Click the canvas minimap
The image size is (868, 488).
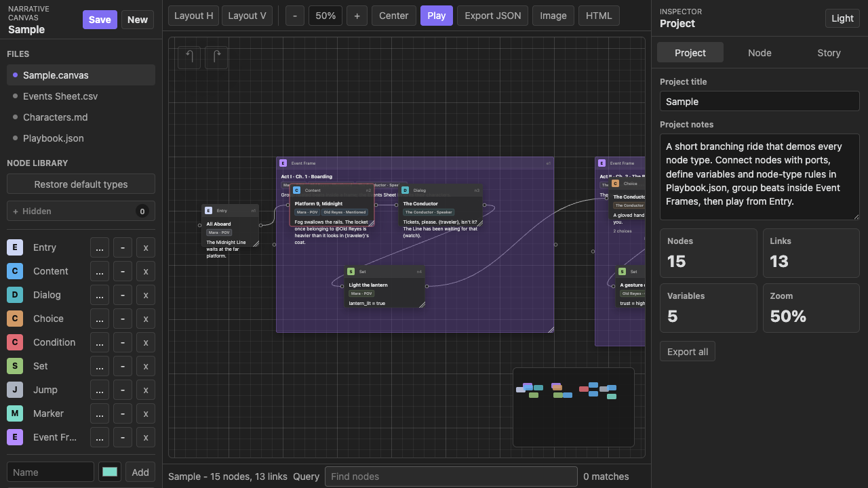[574, 407]
